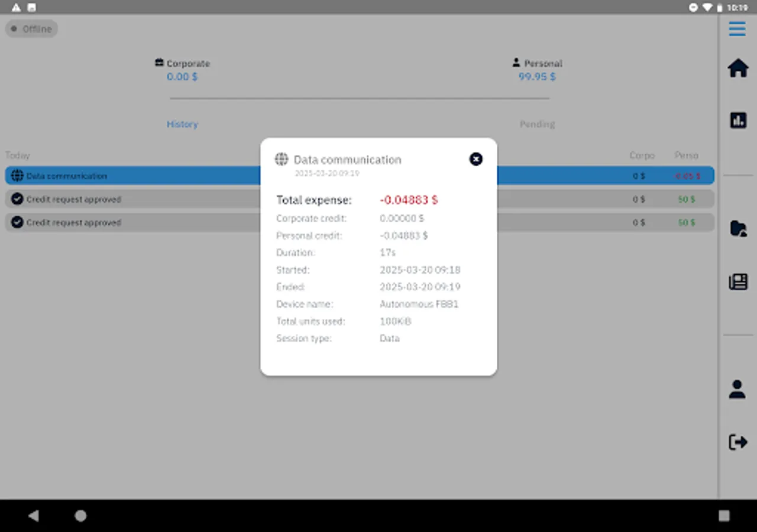The image size is (757, 532).
Task: Open the hamburger navigation menu
Action: click(737, 28)
